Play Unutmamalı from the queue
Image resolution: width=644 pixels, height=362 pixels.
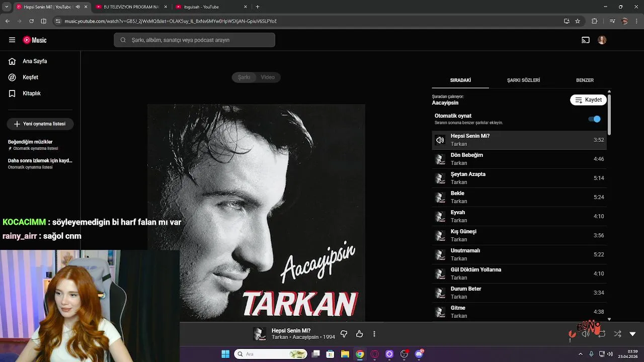[x=519, y=255]
